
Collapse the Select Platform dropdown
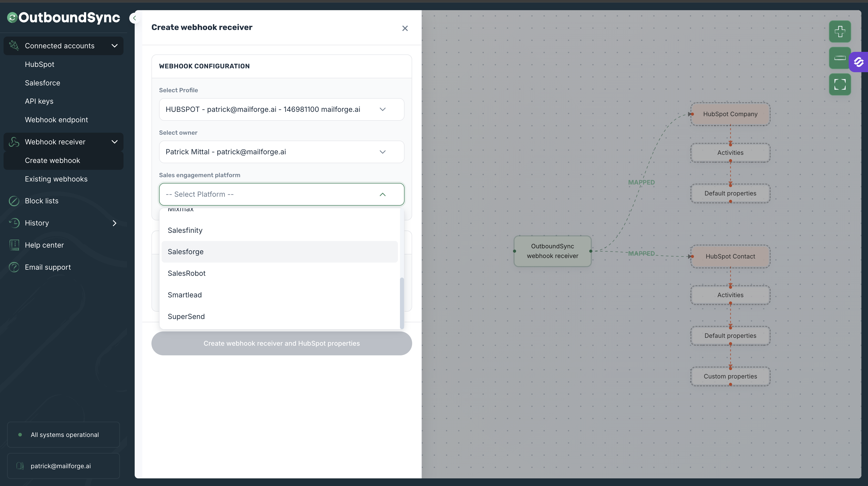(x=382, y=194)
